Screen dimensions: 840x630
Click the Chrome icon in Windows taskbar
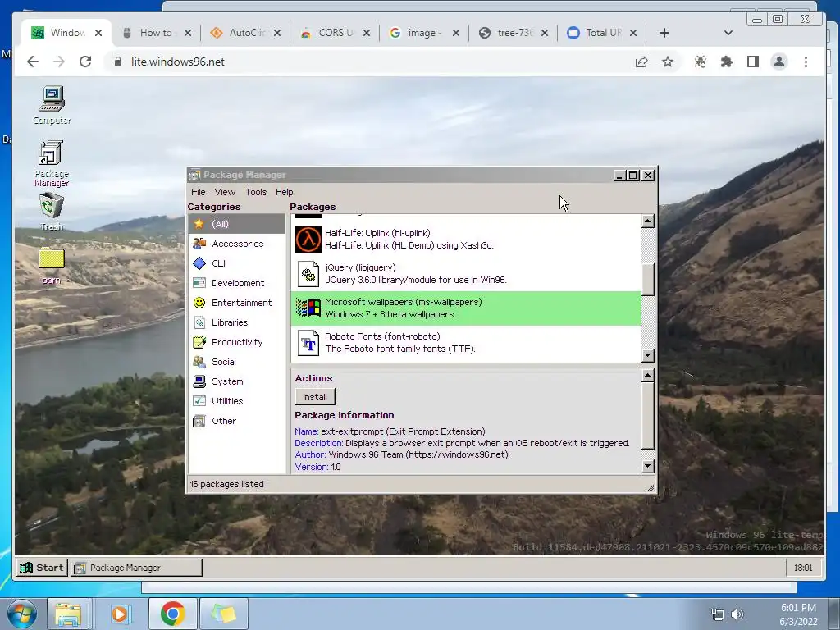(x=172, y=614)
